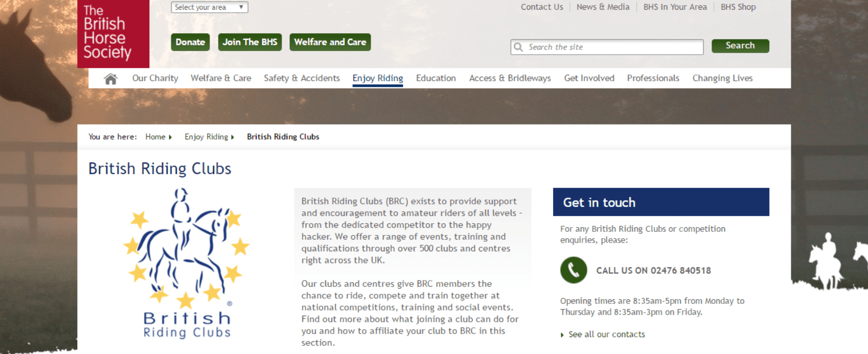
Task: Select the Enjoy Riding menu item
Action: tap(378, 78)
